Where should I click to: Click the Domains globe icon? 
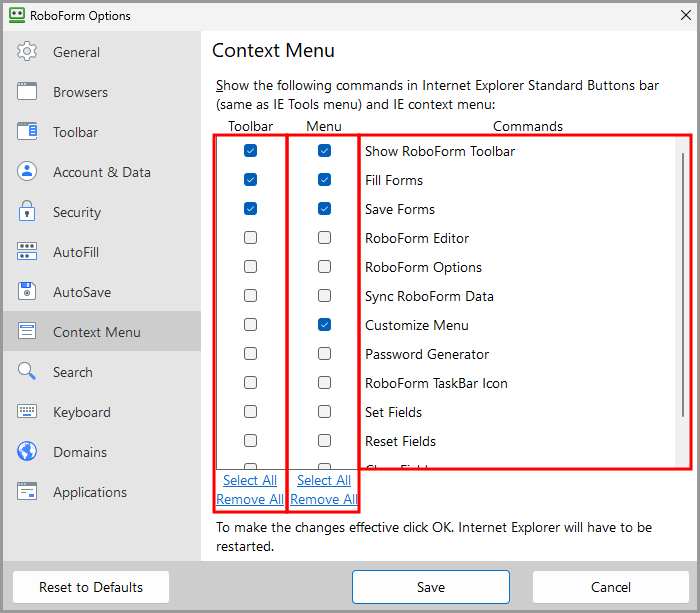(27, 451)
